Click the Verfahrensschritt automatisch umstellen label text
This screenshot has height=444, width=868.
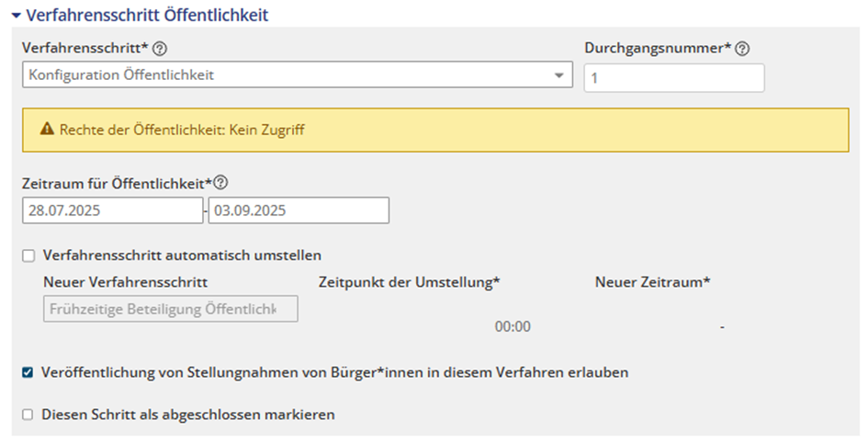click(182, 256)
